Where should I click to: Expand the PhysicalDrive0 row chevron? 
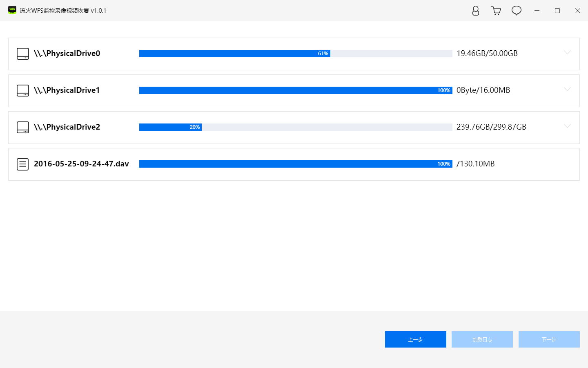pos(567,52)
